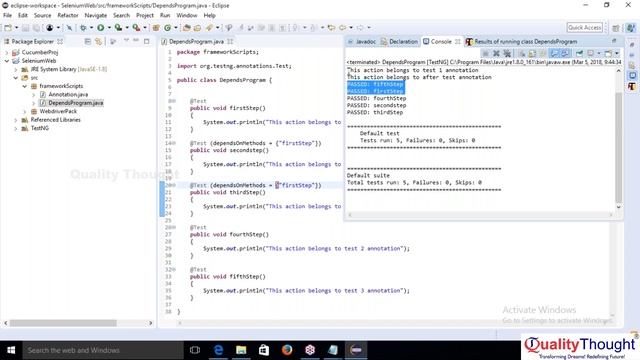Toggle code folding for secondstep method
640x360 pixels.
click(x=175, y=143)
